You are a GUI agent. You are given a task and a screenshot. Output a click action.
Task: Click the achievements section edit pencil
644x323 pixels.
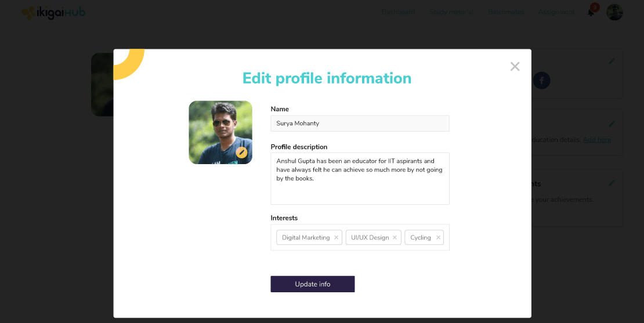(x=612, y=183)
